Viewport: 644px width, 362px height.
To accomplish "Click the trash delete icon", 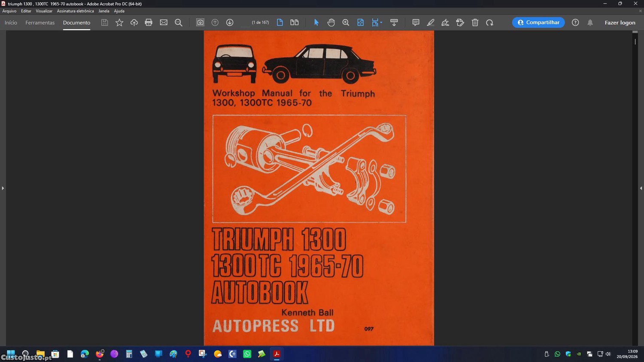I will (x=475, y=22).
